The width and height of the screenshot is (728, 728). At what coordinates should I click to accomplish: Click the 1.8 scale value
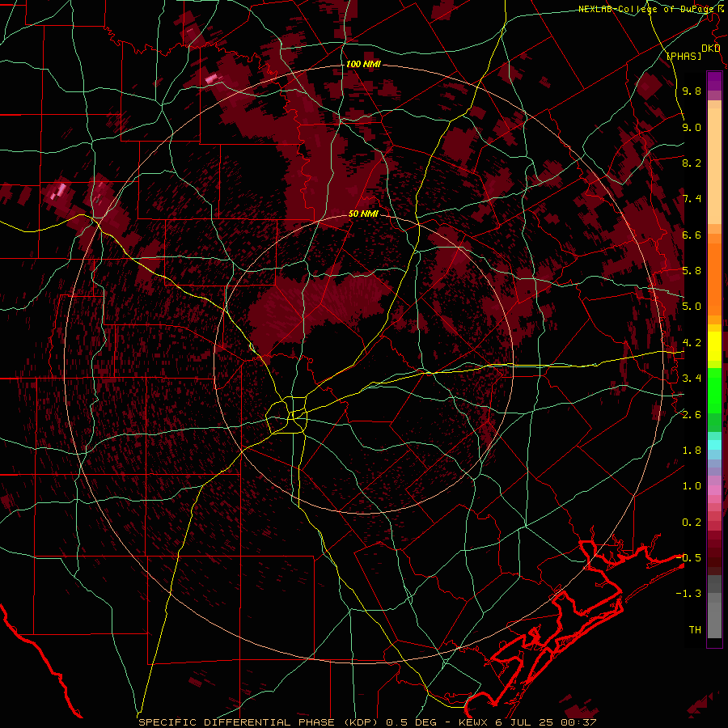(x=692, y=451)
